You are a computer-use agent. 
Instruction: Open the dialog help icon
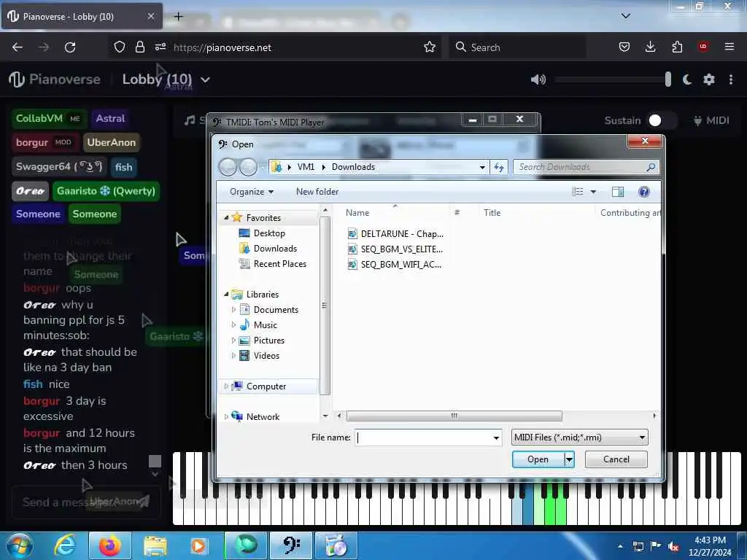pyautogui.click(x=643, y=192)
